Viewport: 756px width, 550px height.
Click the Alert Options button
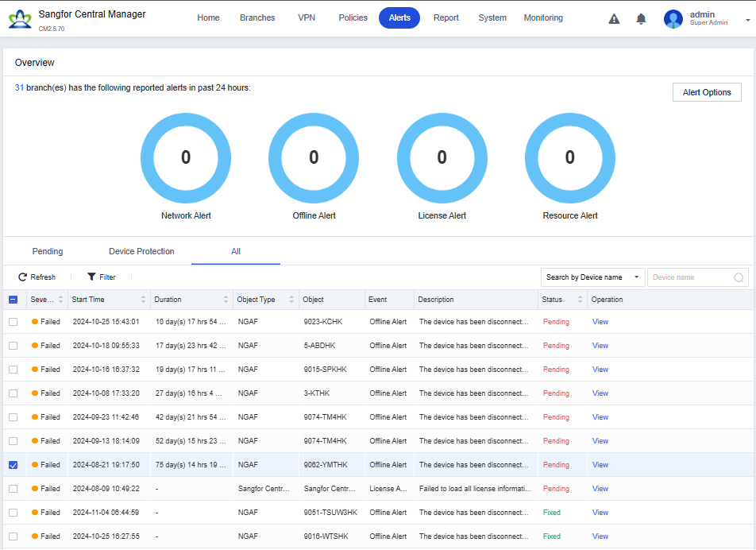click(x=706, y=92)
